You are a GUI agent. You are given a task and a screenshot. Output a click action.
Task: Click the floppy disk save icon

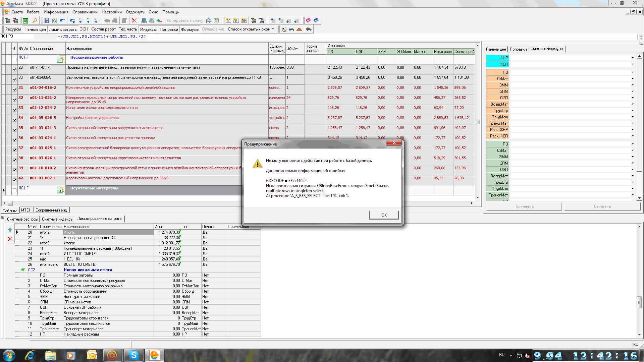click(x=47, y=20)
